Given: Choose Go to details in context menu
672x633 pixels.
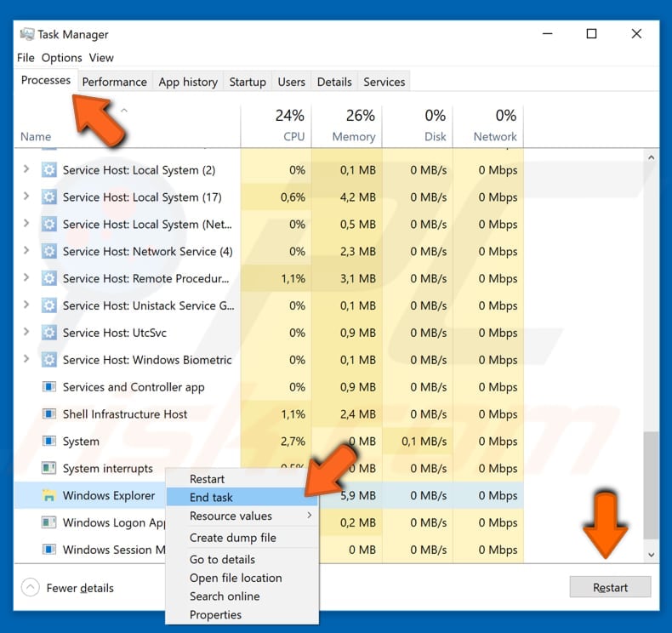Looking at the screenshot, I should [242, 559].
